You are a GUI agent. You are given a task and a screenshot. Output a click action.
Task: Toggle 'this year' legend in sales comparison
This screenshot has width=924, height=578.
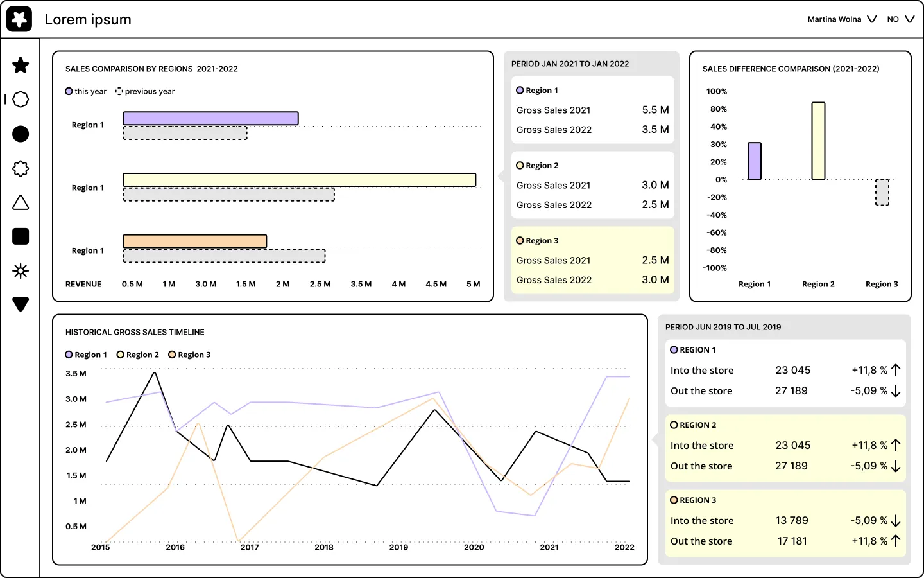(x=86, y=91)
